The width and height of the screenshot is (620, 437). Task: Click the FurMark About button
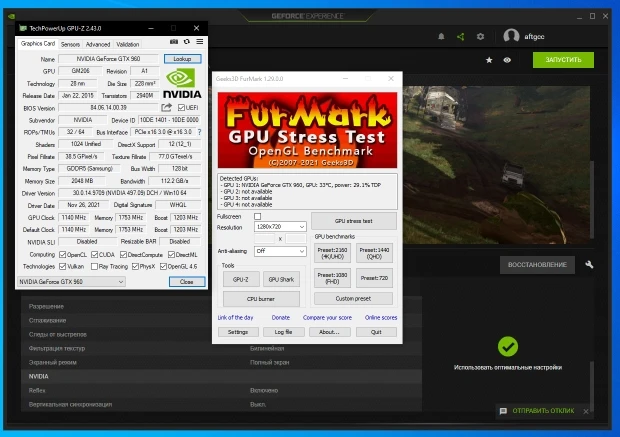tap(329, 332)
